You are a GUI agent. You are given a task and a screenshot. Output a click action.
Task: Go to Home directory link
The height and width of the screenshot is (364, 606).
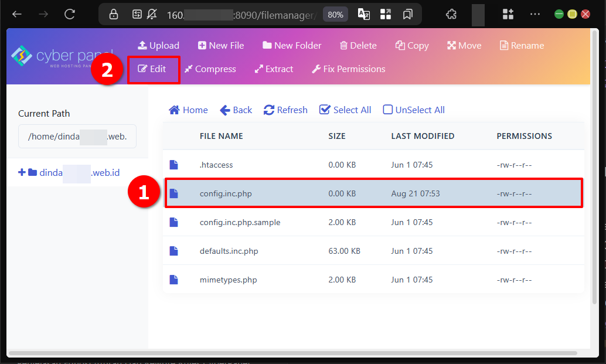click(x=188, y=110)
